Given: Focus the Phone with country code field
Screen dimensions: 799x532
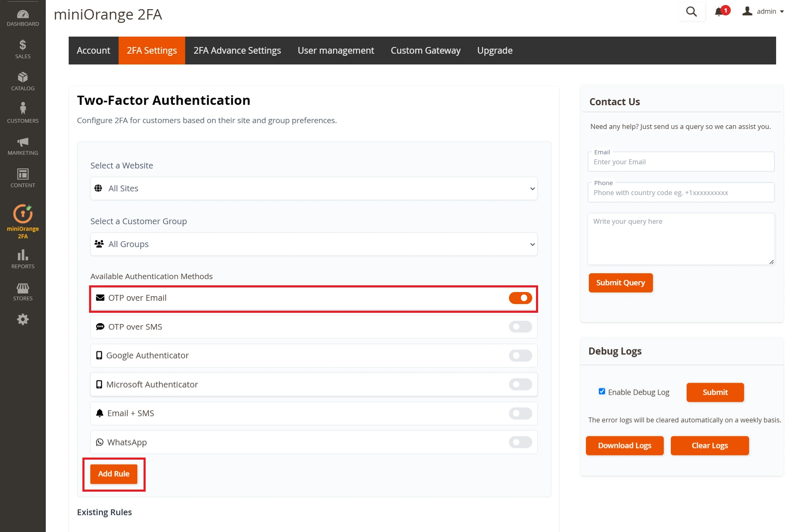Looking at the screenshot, I should point(681,193).
